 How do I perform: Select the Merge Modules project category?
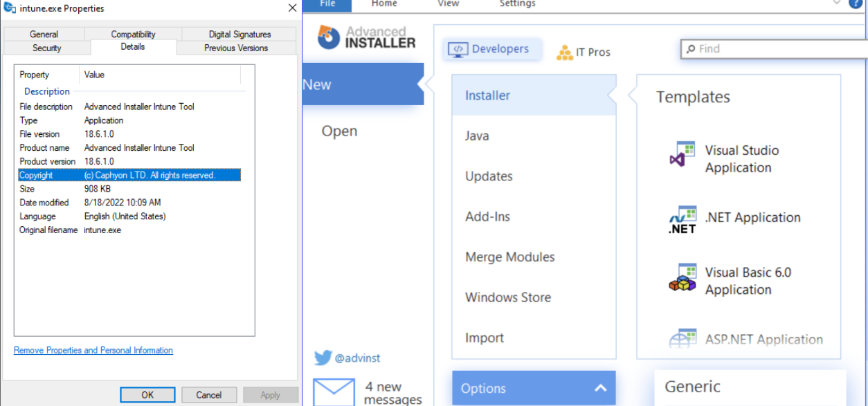coord(534,257)
